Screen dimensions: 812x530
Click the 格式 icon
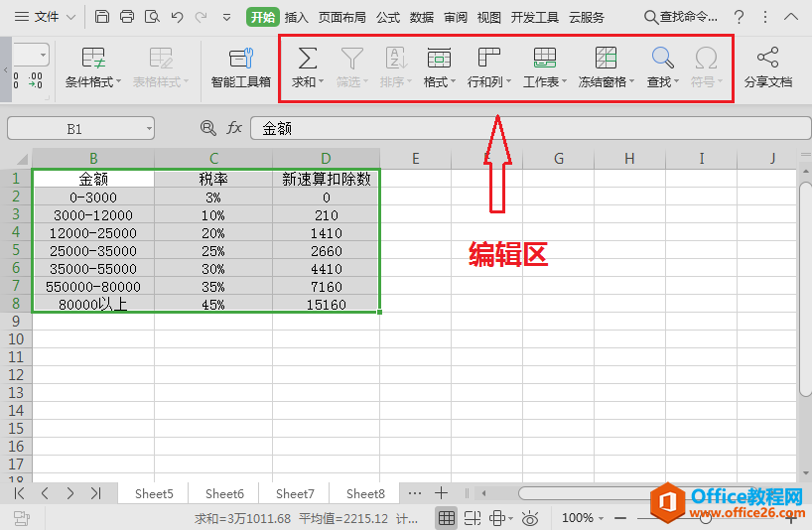pos(439,58)
